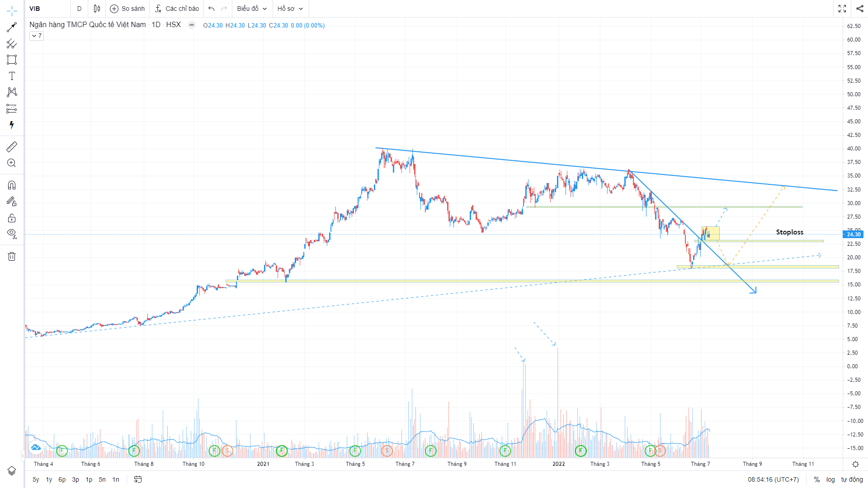
Task: Toggle magnet mode for drawings
Action: point(12,185)
